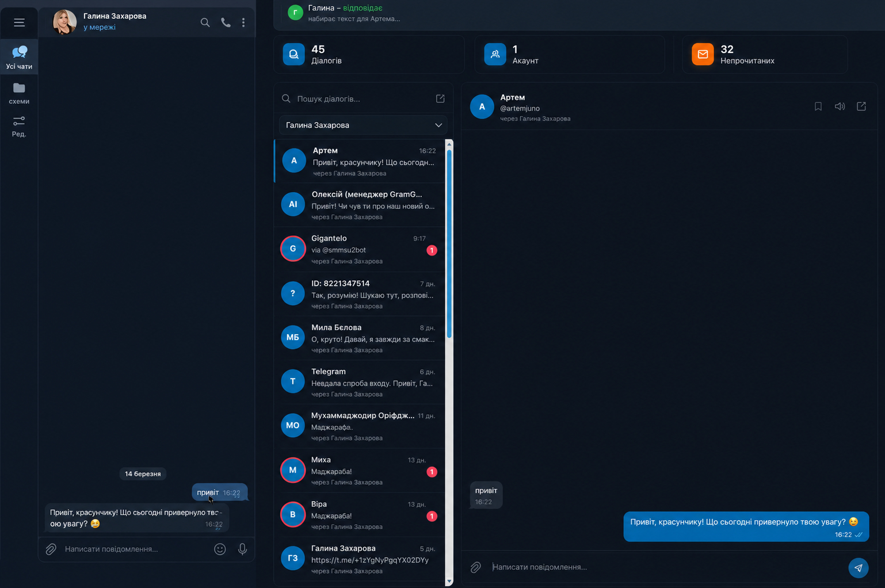
Task: Open the Мила Бєлова dialog
Action: point(361,338)
